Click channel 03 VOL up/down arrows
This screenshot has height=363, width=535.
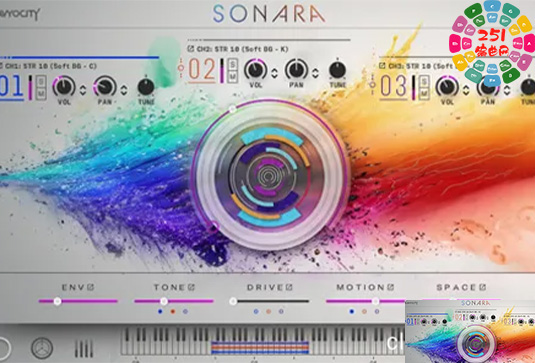(x=466, y=90)
